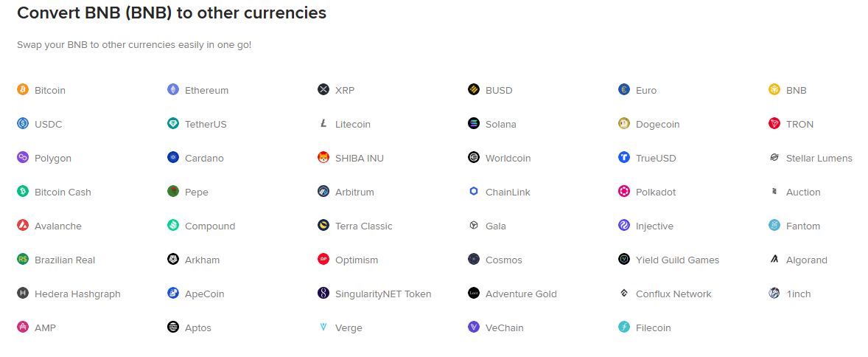The height and width of the screenshot is (357, 868).
Task: Click the red Avalanche icon
Action: pos(23,226)
